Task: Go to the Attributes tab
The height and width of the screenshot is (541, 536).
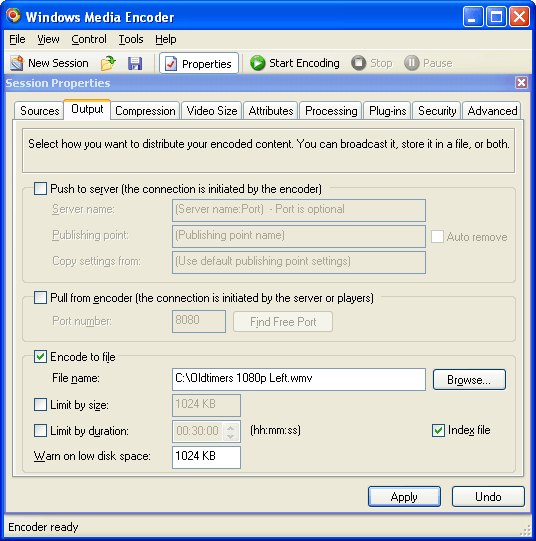Action: (x=271, y=111)
